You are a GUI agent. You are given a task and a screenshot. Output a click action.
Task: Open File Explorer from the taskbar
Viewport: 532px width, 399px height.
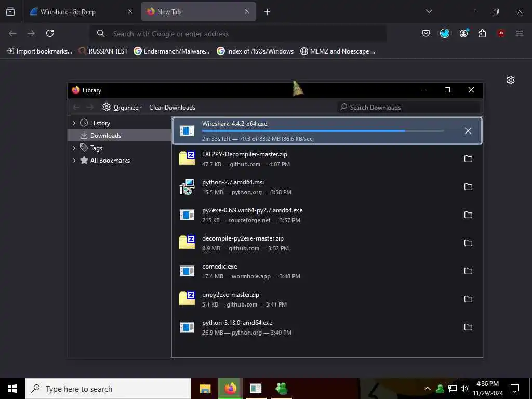(x=205, y=389)
